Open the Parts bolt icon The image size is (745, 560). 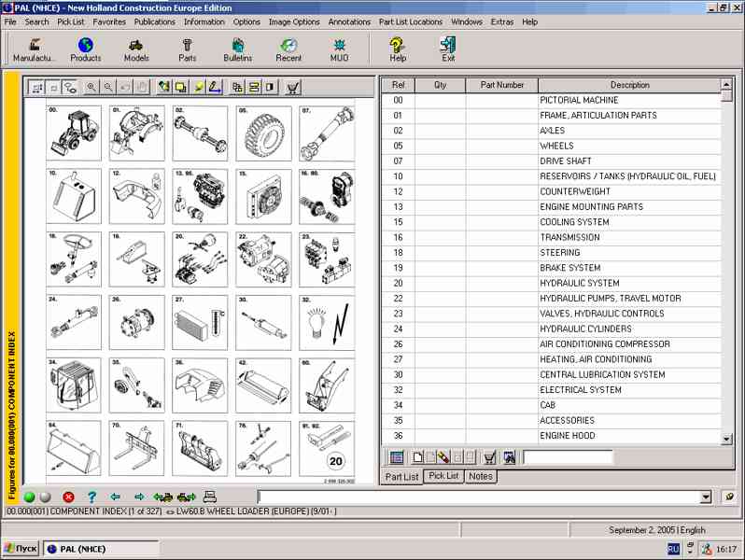[188, 49]
